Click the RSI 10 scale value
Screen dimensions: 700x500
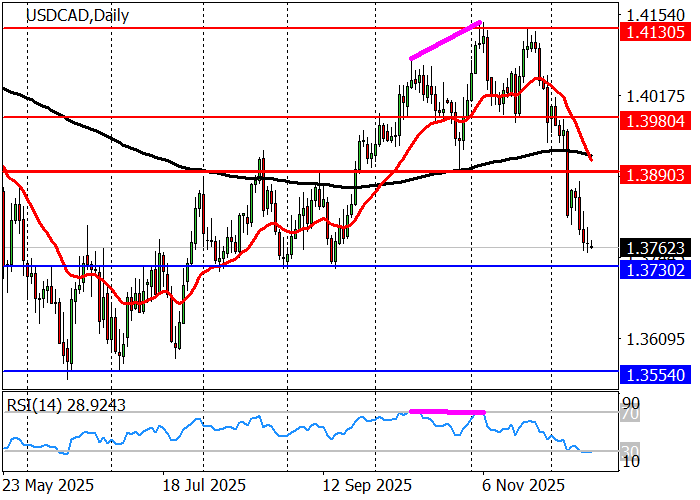click(631, 461)
